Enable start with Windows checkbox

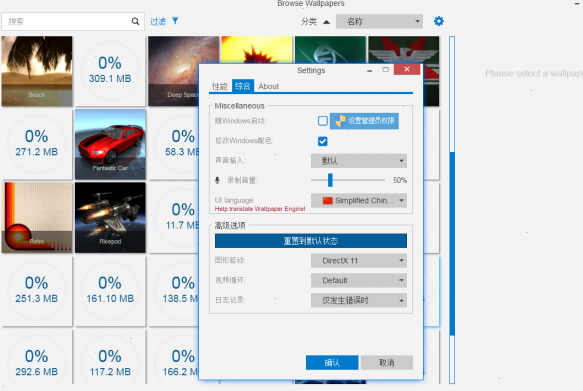coord(323,121)
